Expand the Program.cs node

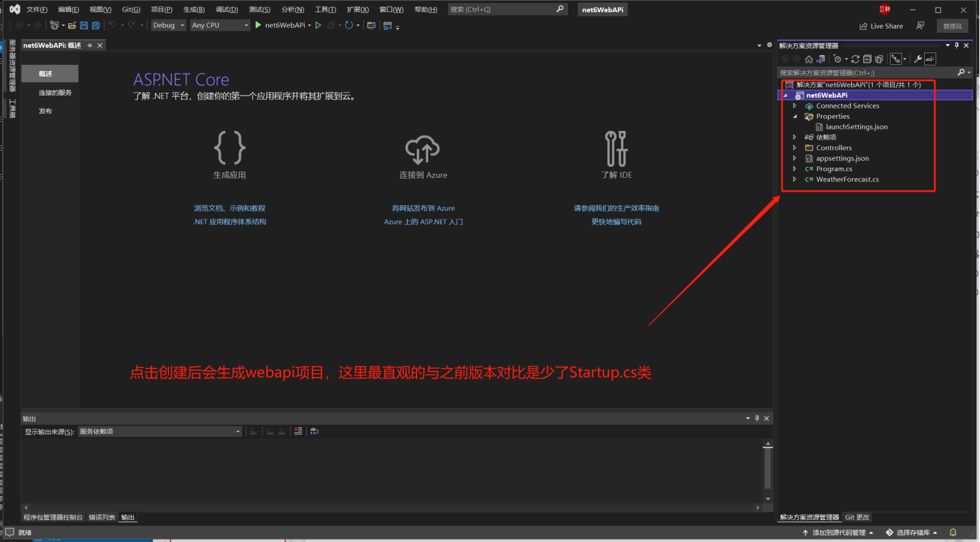[795, 169]
